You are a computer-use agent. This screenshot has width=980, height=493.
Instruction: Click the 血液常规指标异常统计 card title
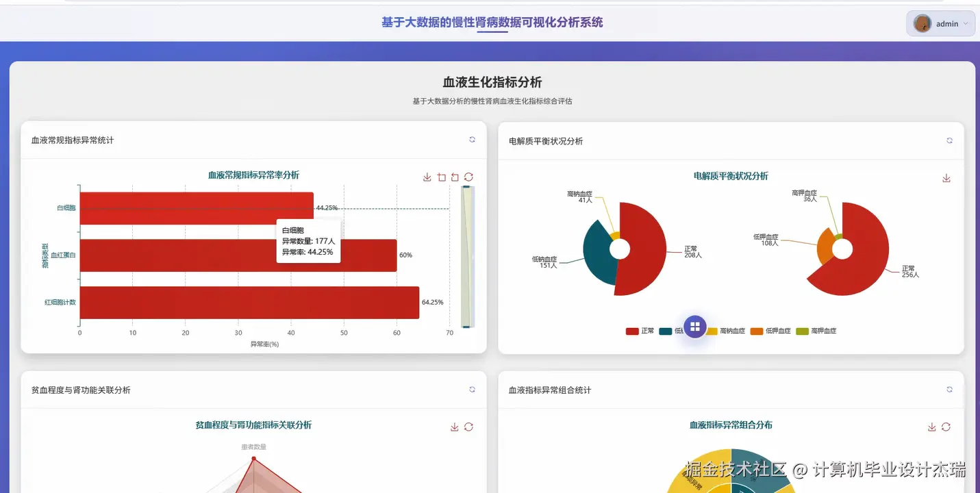(73, 140)
